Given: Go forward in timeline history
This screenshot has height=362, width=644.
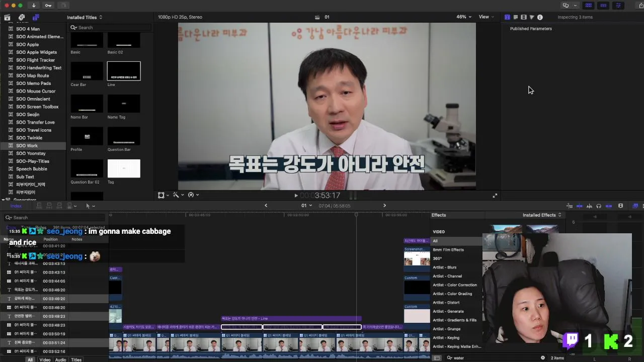Looking at the screenshot, I should pos(384,206).
